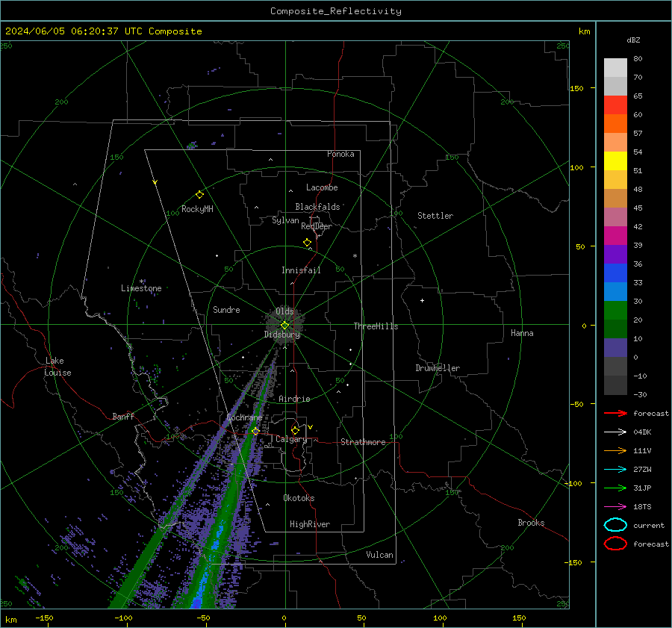Click the magenta 18TS arrow icon
Viewport: 672px width, 628px height.
(x=615, y=506)
